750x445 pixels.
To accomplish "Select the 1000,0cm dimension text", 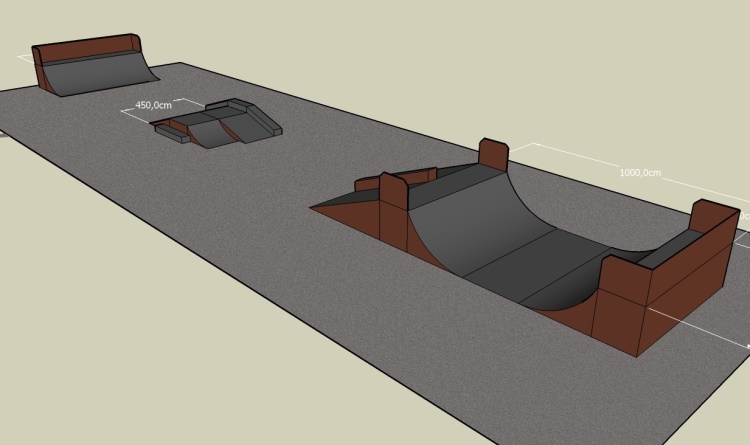I will pos(639,172).
